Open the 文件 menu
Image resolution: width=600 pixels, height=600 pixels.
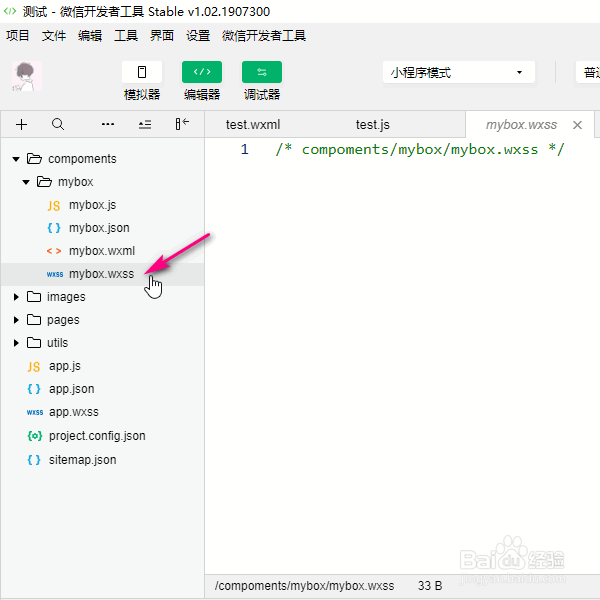[x=54, y=36]
